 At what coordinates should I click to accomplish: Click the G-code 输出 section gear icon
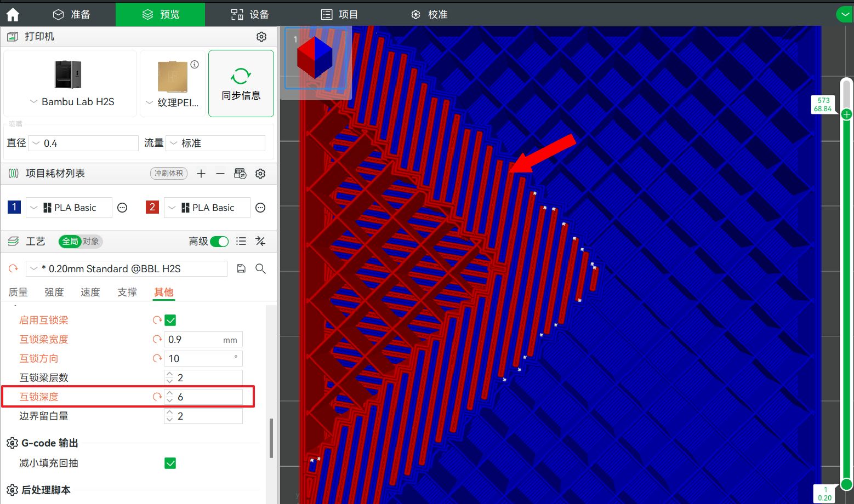point(12,443)
